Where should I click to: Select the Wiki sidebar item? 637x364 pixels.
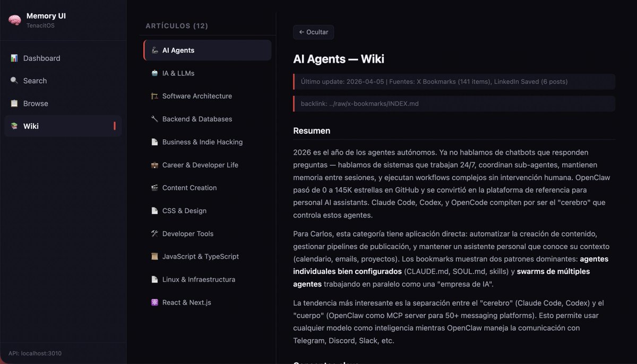(63, 126)
